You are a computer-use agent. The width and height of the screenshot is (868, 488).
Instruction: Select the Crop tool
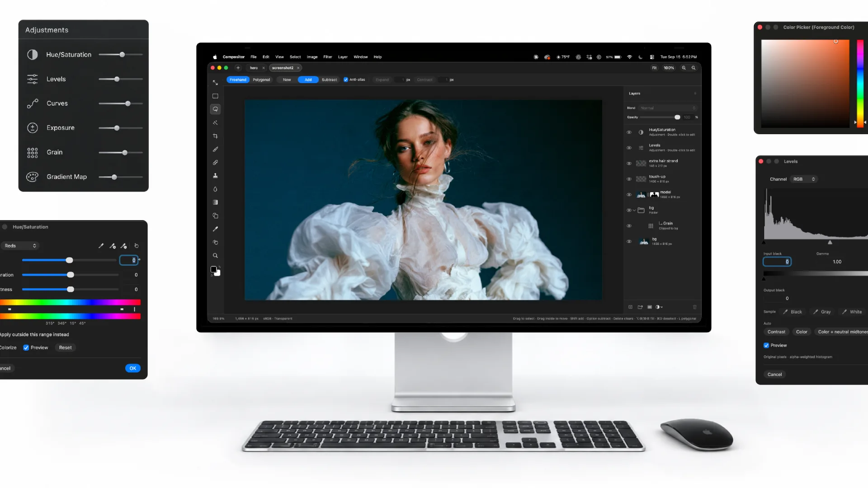[215, 136]
